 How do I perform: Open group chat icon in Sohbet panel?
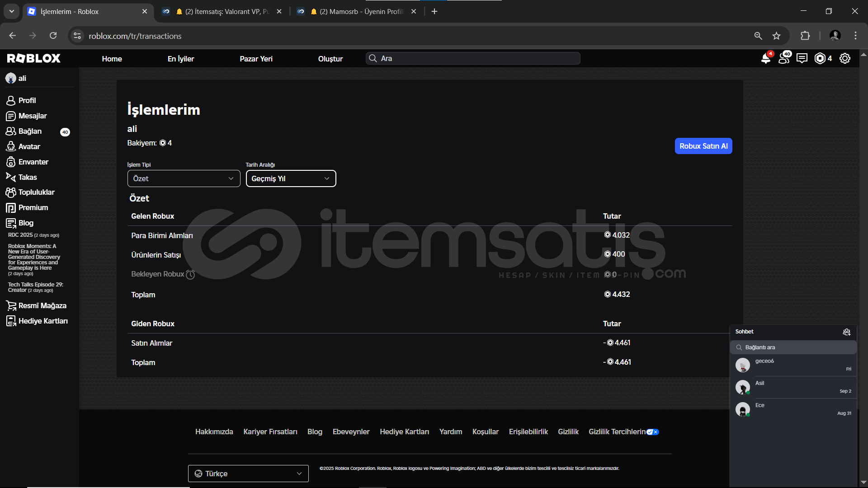click(x=847, y=332)
